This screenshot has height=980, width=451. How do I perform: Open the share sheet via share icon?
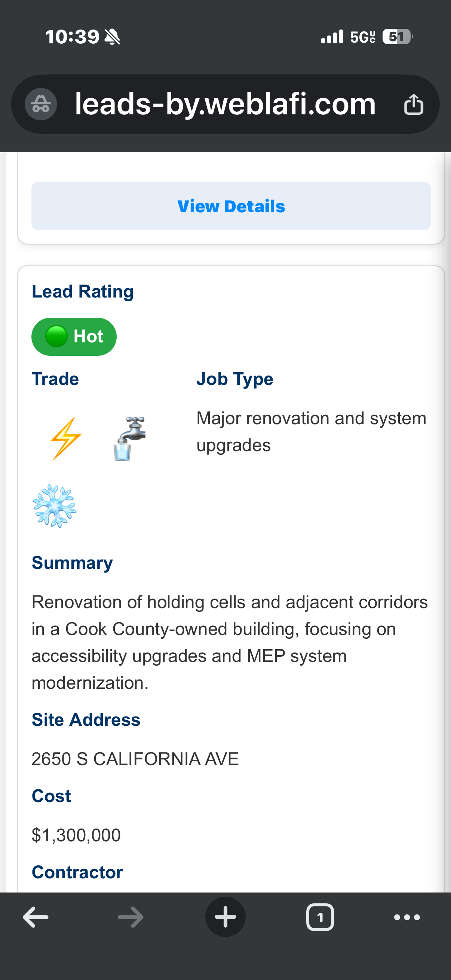[413, 104]
